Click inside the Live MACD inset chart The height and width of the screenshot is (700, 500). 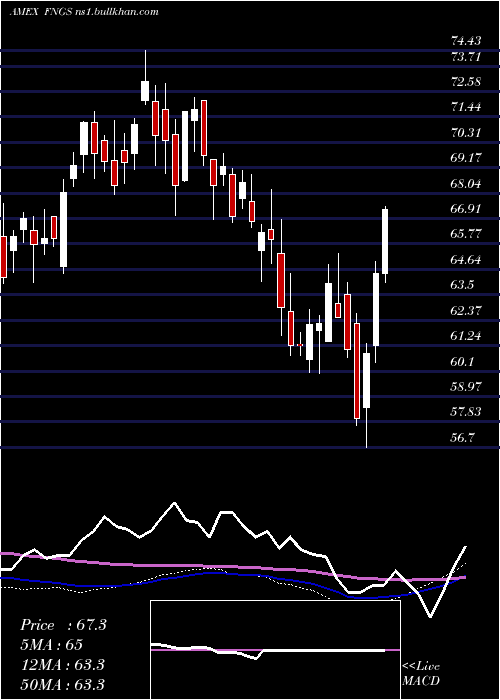point(275,650)
